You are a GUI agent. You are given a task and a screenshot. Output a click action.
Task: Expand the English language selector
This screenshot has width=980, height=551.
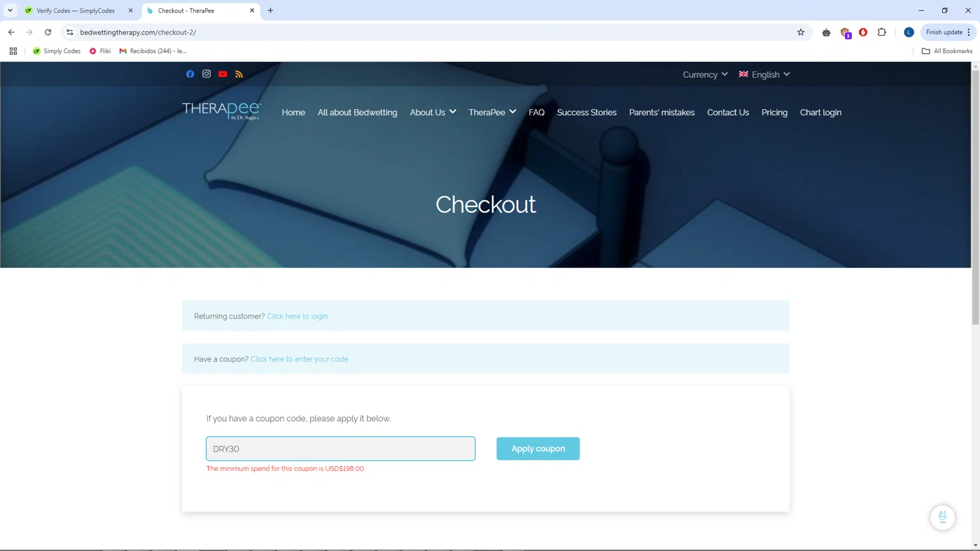click(764, 74)
